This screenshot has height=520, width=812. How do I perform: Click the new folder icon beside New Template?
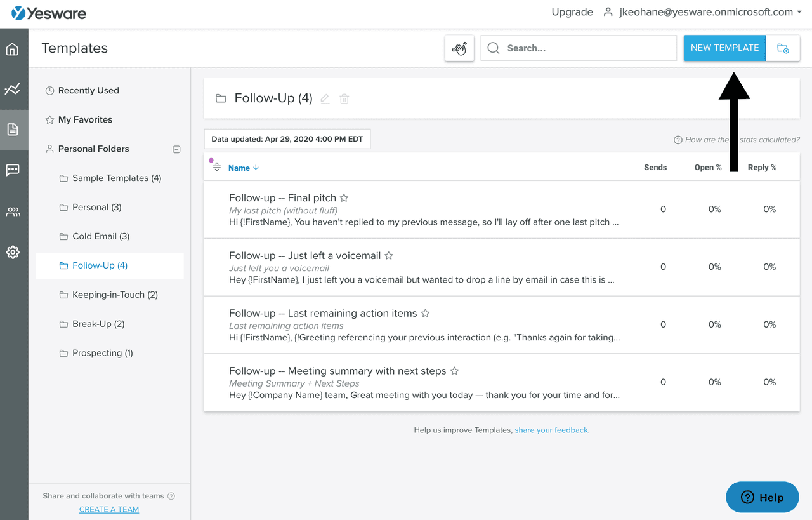(783, 48)
